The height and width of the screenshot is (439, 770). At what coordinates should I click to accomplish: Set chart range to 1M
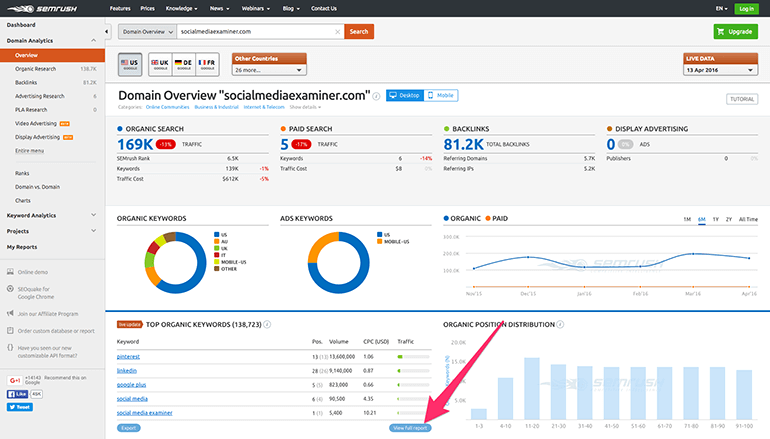tap(687, 220)
